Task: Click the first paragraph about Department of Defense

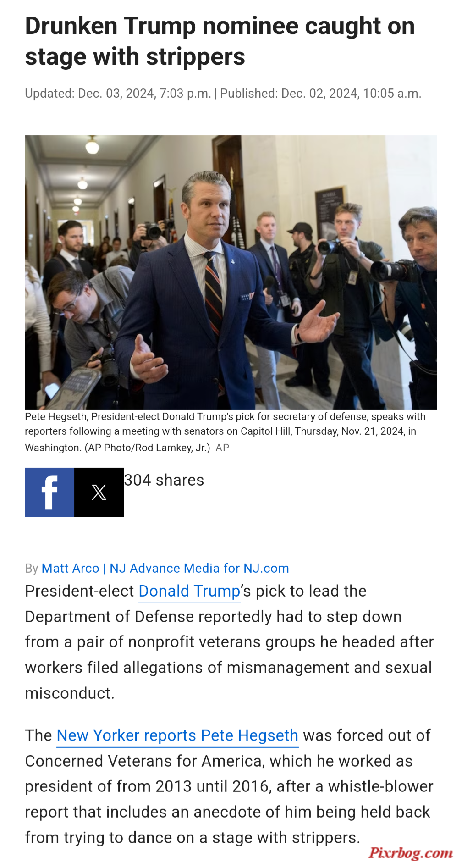Action: tap(229, 642)
